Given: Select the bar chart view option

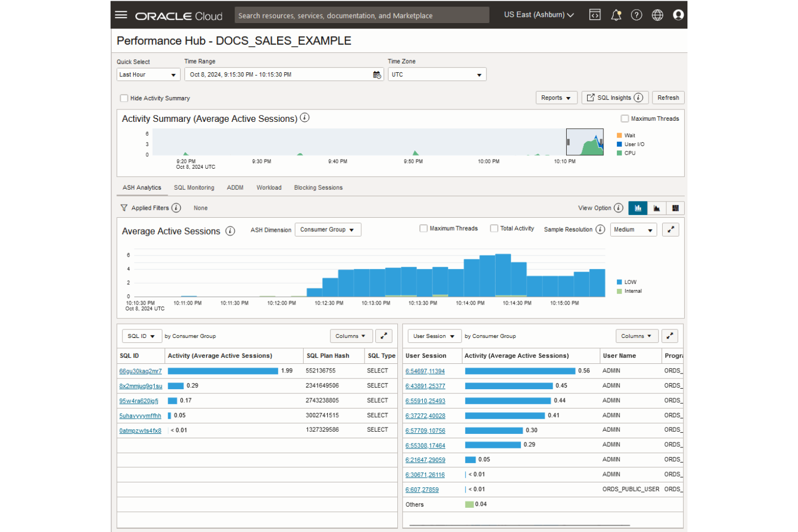Looking at the screenshot, I should [638, 208].
